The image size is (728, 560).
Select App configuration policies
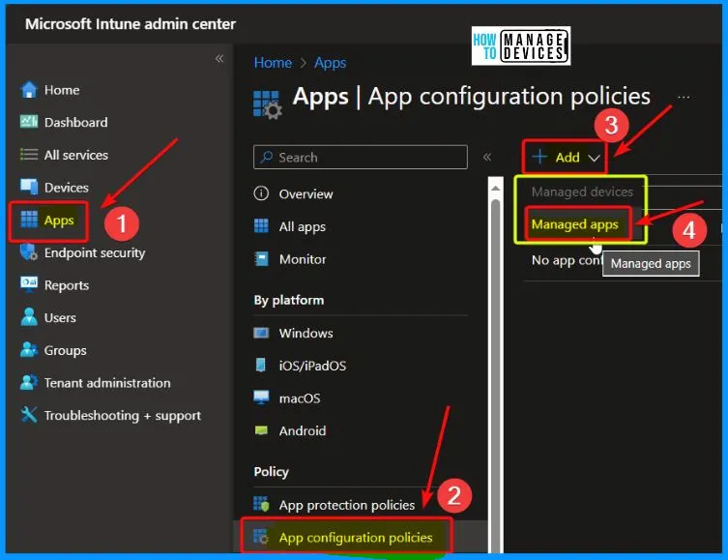click(356, 537)
